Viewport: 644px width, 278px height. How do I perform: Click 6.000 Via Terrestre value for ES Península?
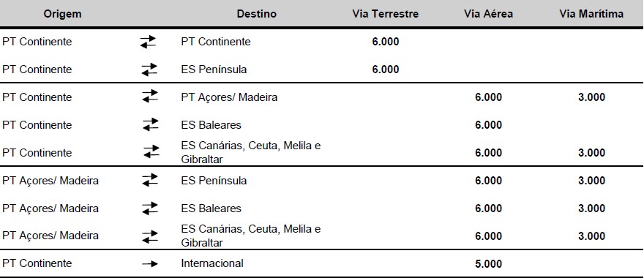(x=385, y=69)
